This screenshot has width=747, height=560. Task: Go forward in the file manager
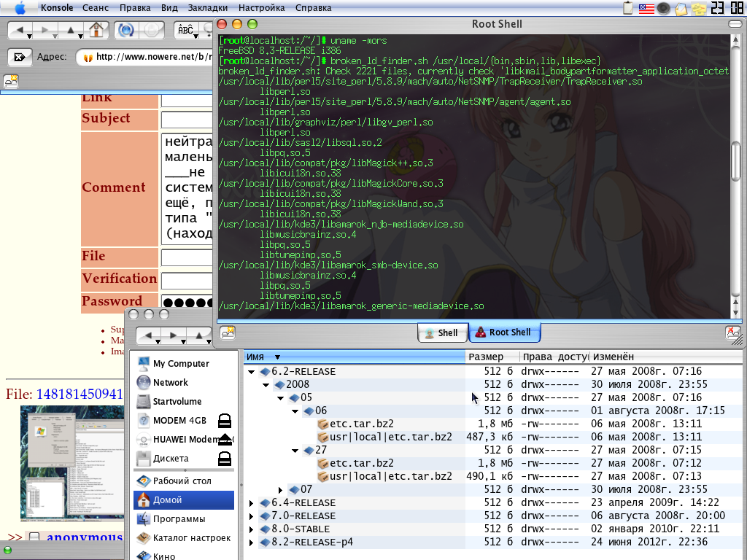[x=174, y=336]
